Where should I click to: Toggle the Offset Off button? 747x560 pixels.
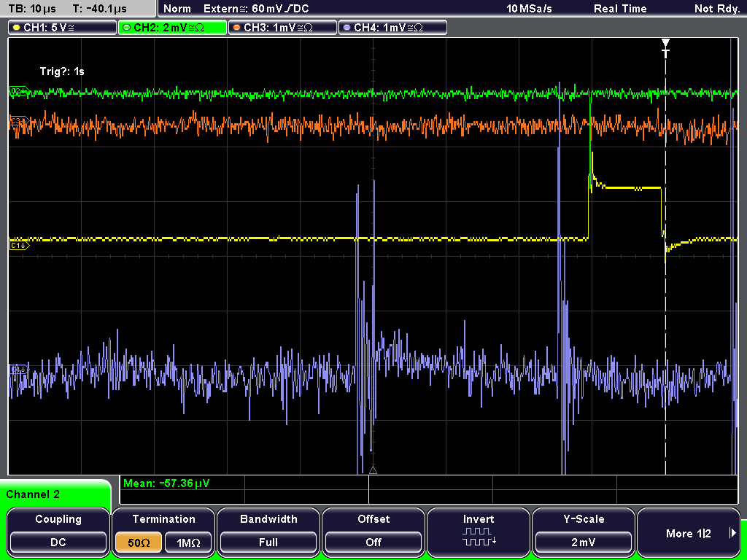point(373,532)
